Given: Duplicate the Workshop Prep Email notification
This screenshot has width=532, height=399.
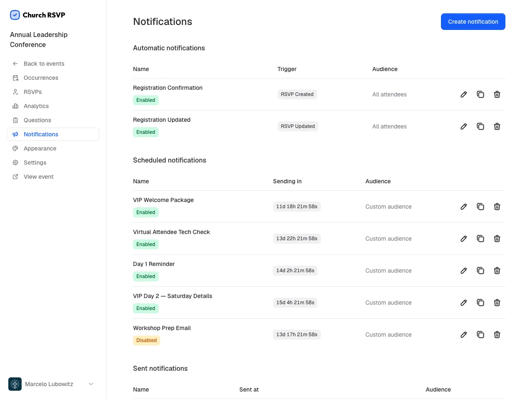Looking at the screenshot, I should [480, 335].
